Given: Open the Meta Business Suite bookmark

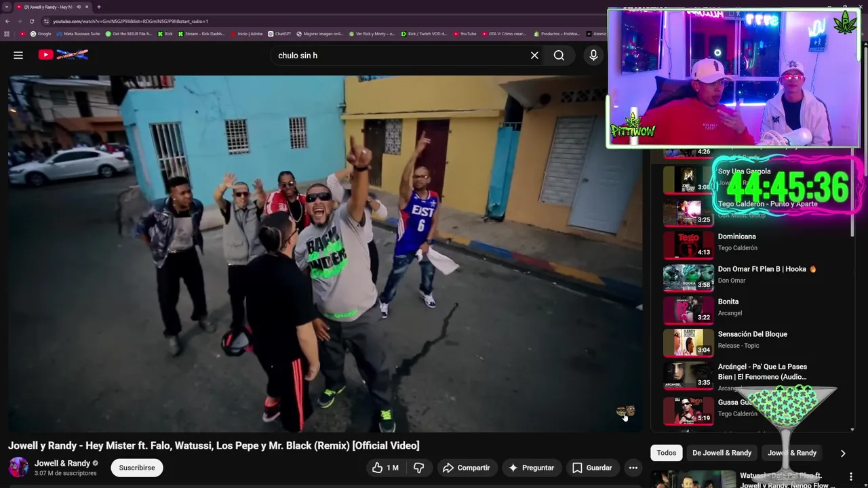Looking at the screenshot, I should (x=78, y=34).
